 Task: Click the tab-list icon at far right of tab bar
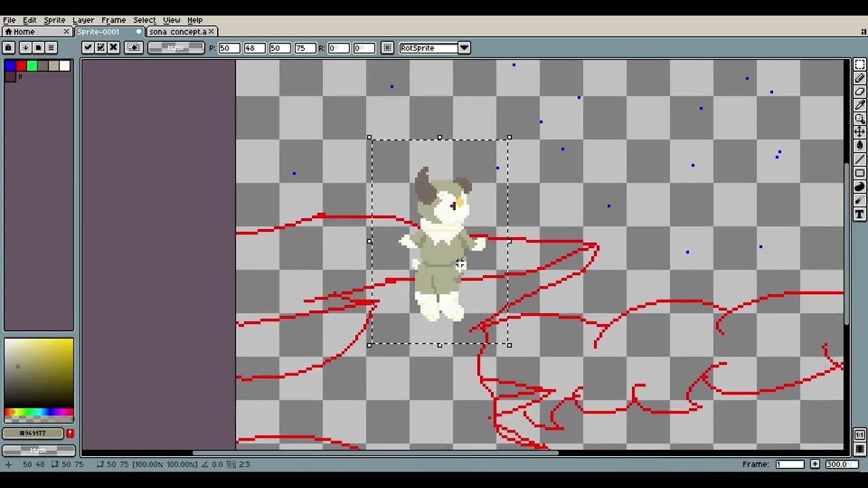[863, 32]
